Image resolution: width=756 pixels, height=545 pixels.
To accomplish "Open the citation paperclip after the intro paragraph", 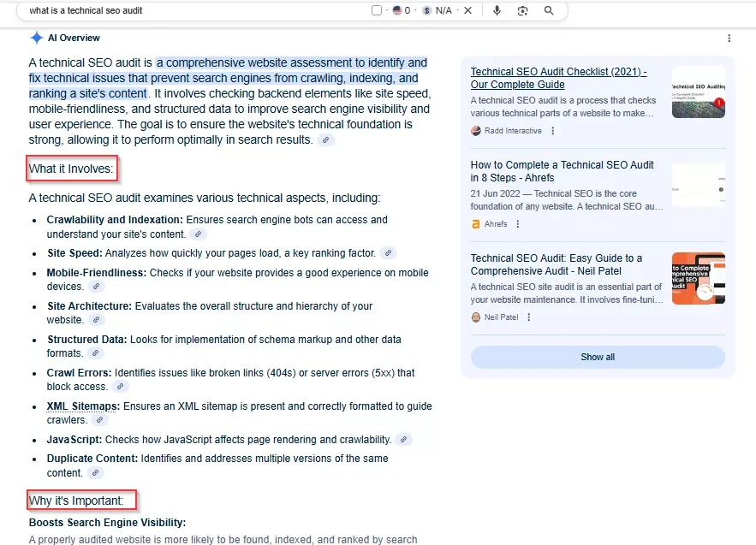I will pos(327,139).
